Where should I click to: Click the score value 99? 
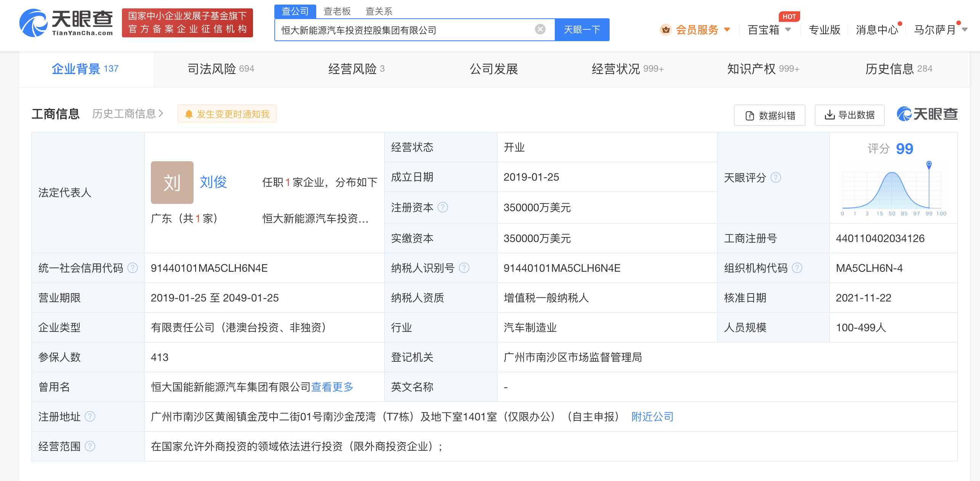(x=905, y=148)
